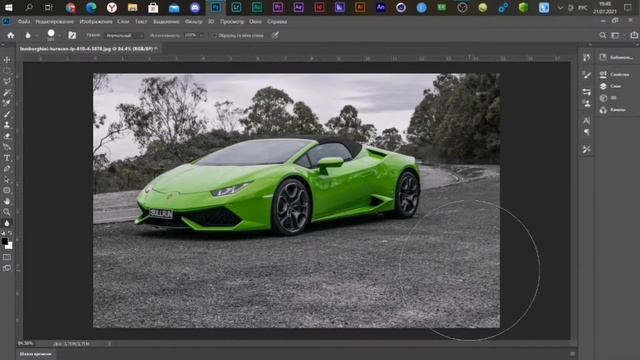
Task: Open Premiere Pro from the taskbar
Action: pos(278,7)
